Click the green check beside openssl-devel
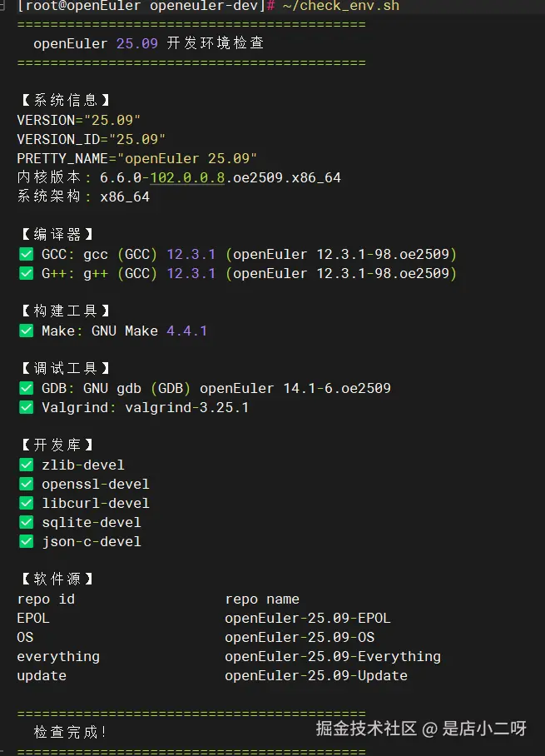Screen dimensions: 545x756 coord(26,484)
